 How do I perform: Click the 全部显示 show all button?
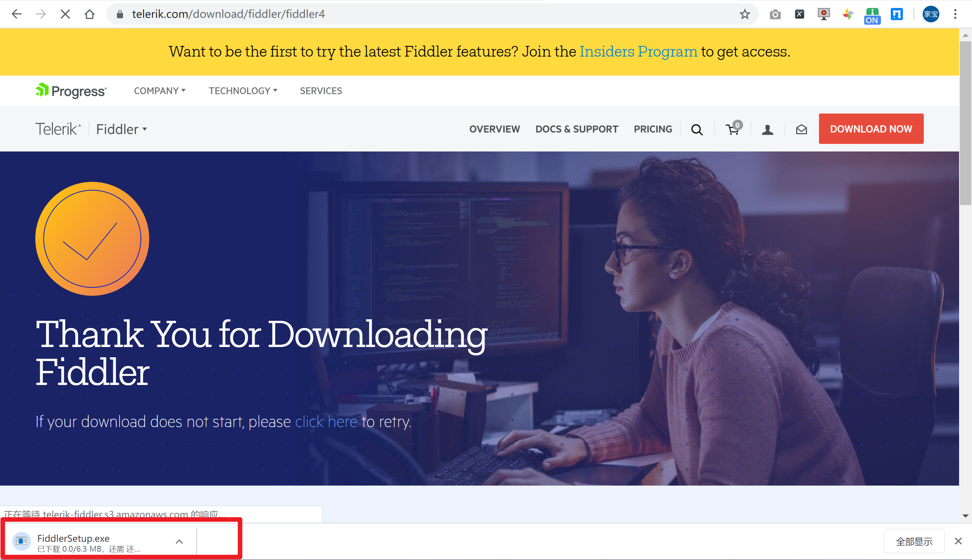(914, 541)
